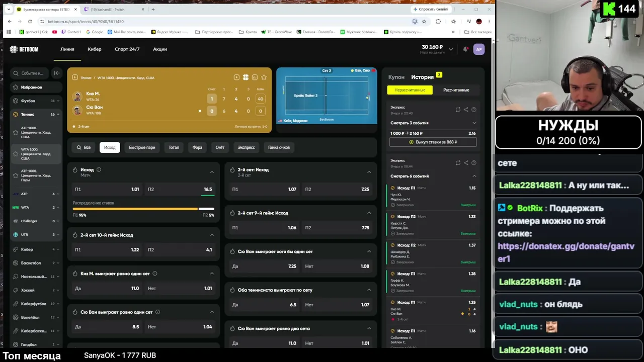
Task: Open the live tennis court visualization
Action: pos(327,96)
